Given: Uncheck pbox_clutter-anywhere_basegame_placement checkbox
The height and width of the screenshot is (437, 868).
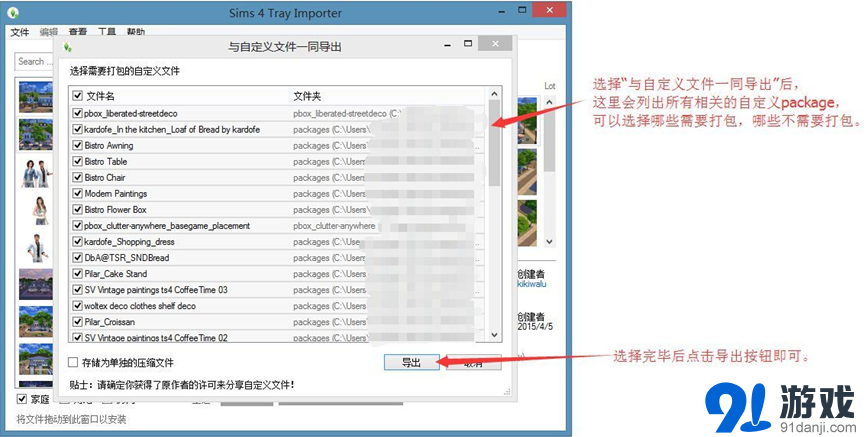Looking at the screenshot, I should 78,225.
